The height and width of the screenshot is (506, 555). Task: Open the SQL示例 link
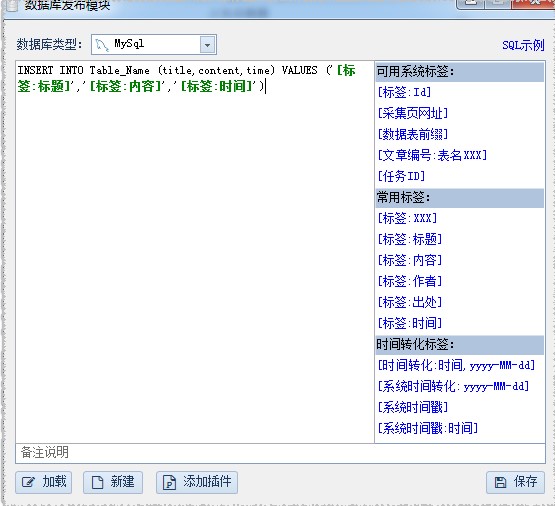coord(523,45)
